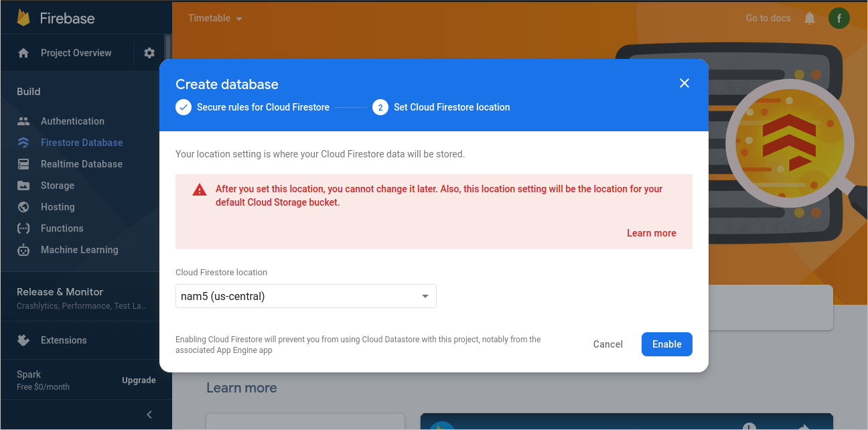Select Functions in the sidebar

coord(62,228)
